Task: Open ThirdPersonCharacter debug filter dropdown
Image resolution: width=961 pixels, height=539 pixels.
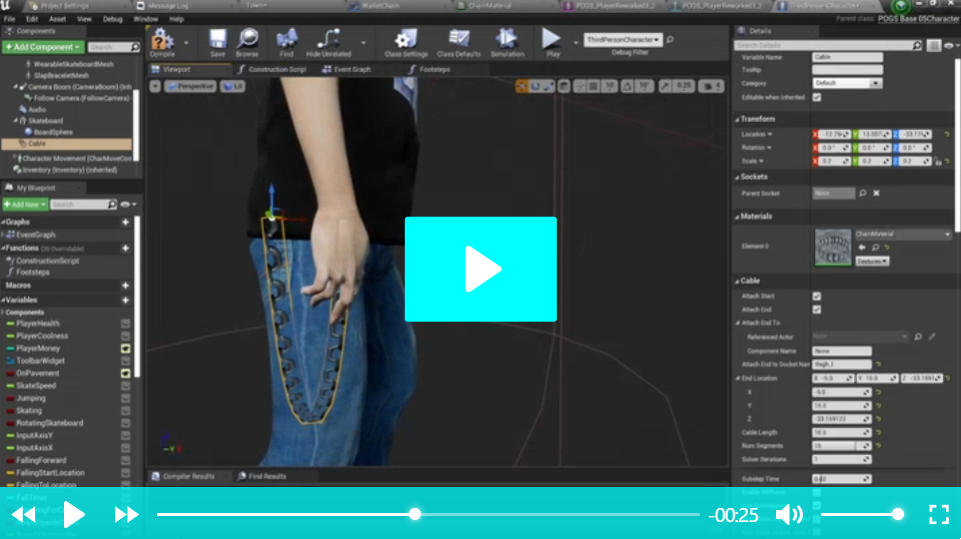Action: click(x=623, y=40)
